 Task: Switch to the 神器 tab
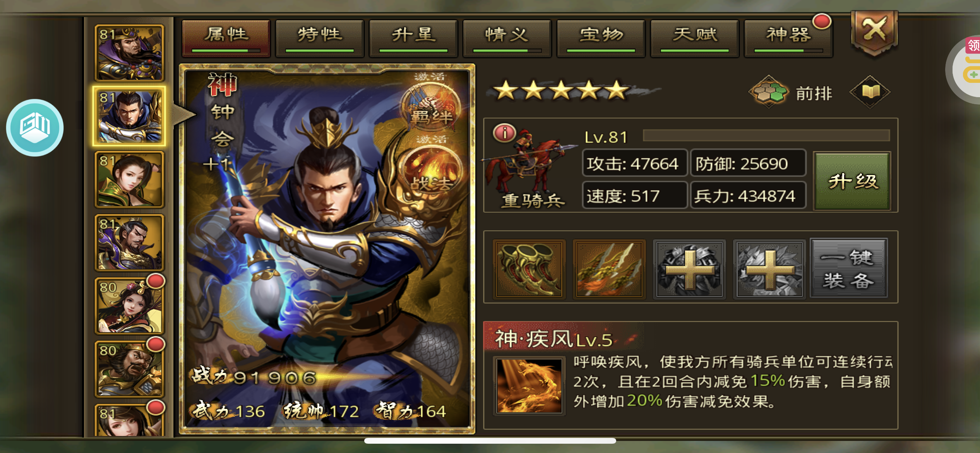click(x=788, y=38)
